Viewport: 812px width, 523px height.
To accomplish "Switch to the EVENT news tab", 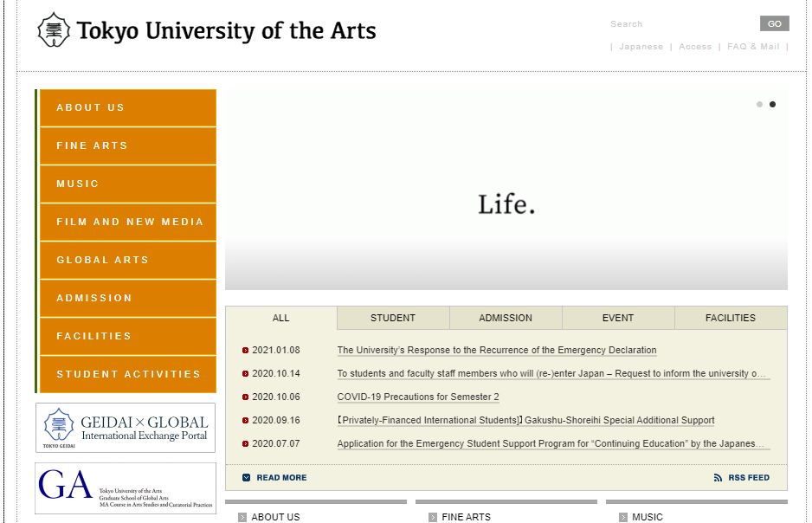I will (618, 318).
